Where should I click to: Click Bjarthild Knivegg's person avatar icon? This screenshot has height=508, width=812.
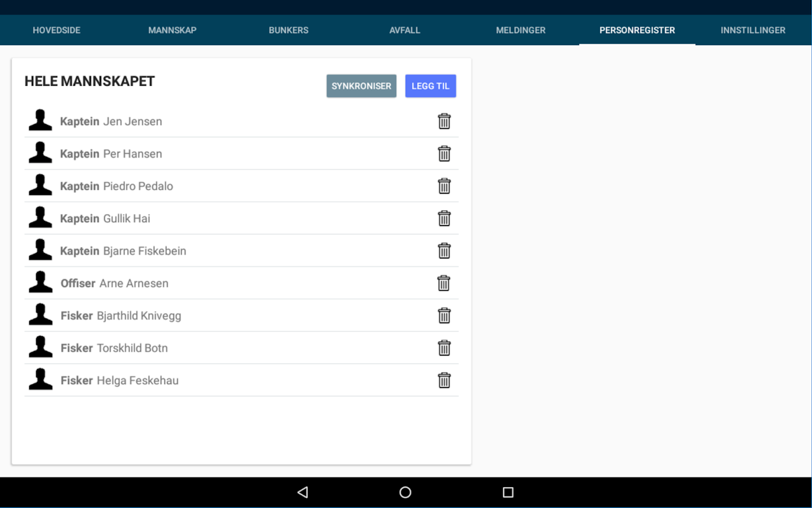click(41, 315)
